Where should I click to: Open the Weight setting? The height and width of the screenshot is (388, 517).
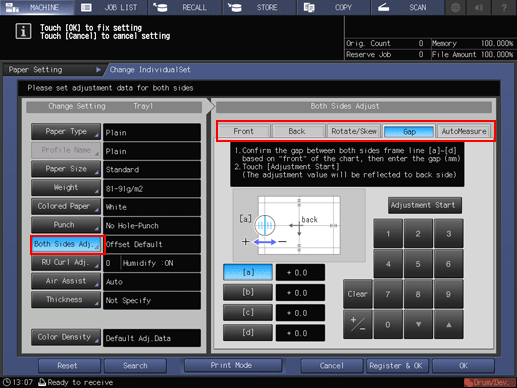66,188
